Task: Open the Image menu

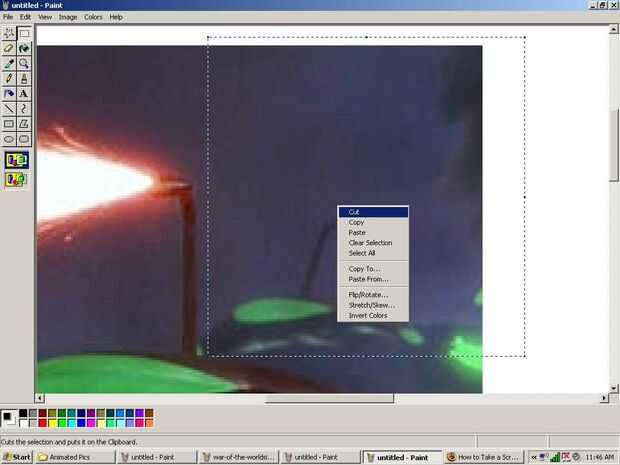Action: tap(68, 17)
